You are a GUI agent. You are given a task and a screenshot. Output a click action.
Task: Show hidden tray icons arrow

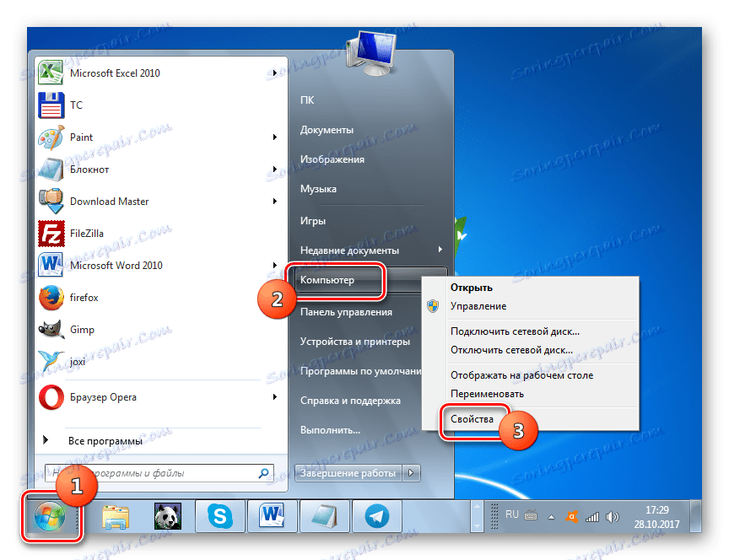552,517
